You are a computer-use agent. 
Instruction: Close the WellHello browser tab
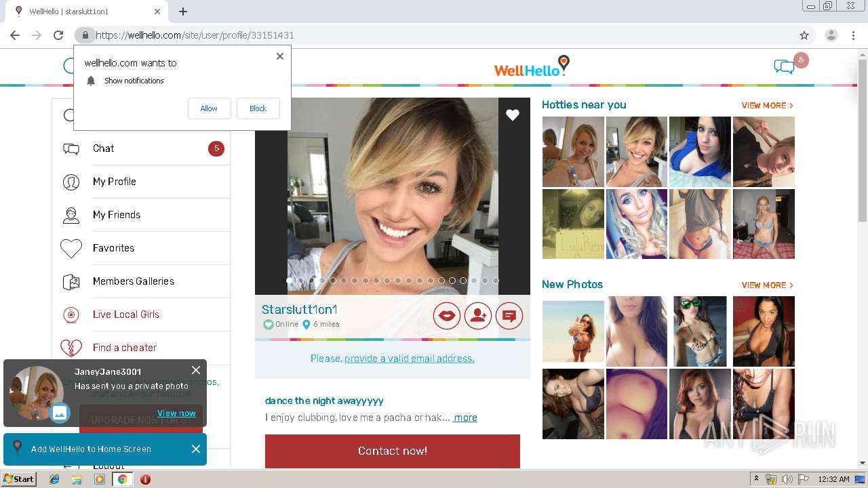coord(157,12)
